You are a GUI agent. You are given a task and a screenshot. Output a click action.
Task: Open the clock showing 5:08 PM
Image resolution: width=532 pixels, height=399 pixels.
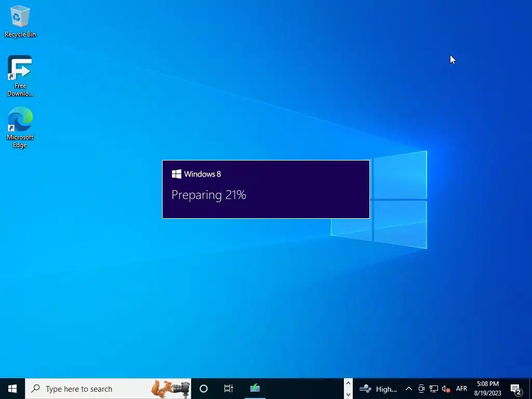pyautogui.click(x=487, y=389)
